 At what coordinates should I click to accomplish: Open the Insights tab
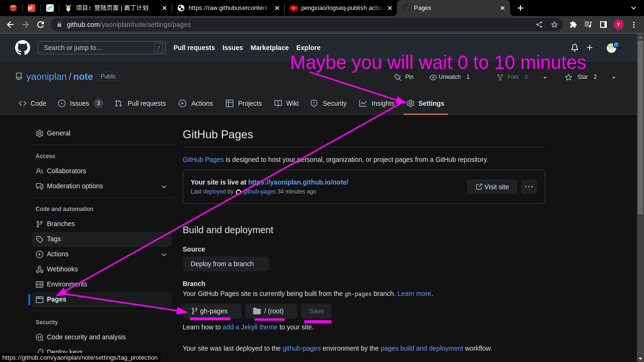pos(377,103)
